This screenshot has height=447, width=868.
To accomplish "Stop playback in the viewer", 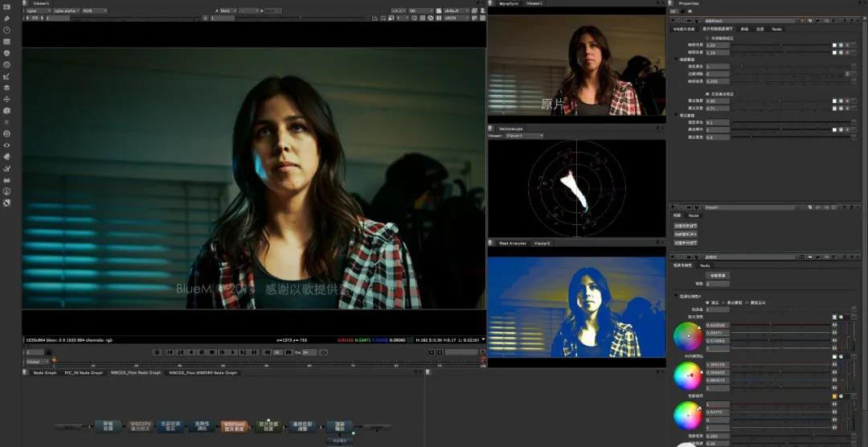I will [212, 352].
